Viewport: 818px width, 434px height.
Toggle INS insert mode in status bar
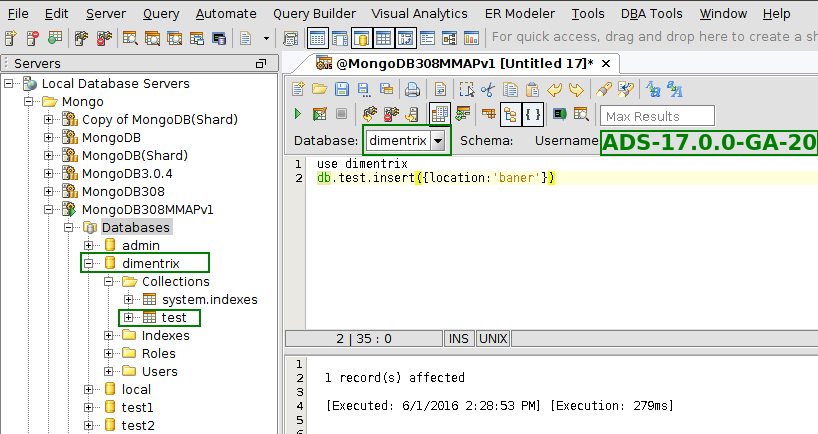(459, 339)
